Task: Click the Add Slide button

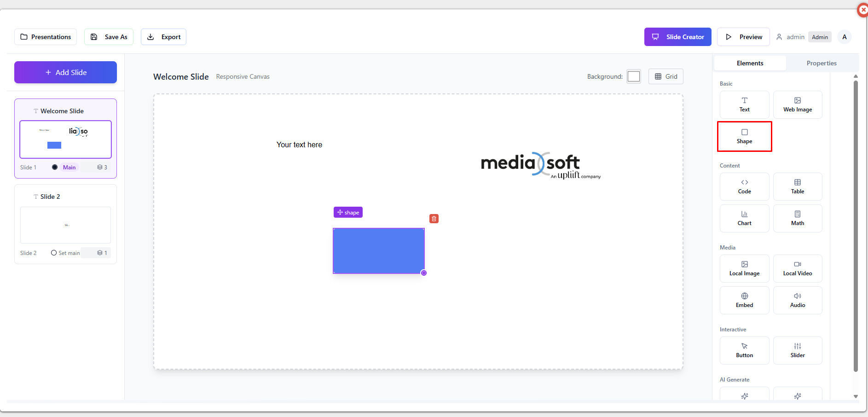Action: [x=65, y=72]
